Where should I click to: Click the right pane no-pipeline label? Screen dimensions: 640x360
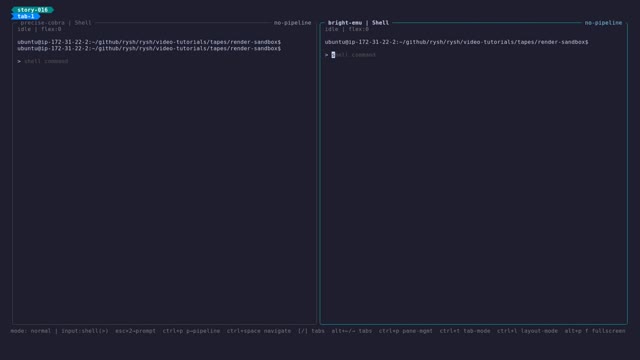click(x=603, y=23)
